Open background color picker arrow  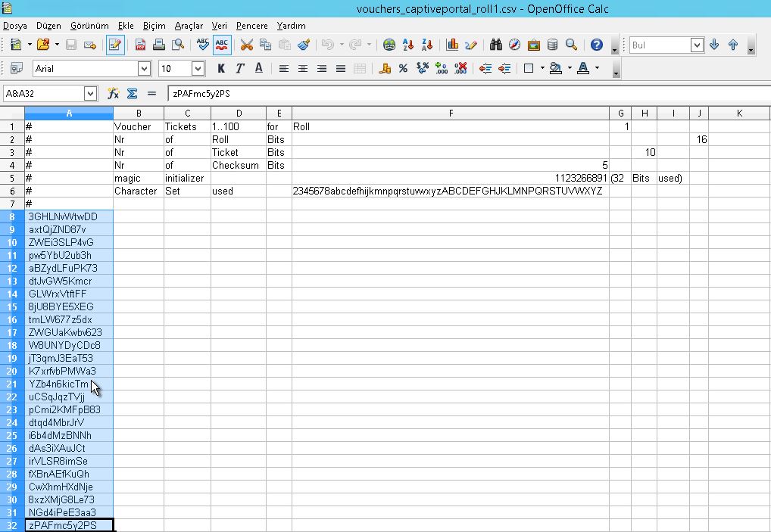coord(568,68)
